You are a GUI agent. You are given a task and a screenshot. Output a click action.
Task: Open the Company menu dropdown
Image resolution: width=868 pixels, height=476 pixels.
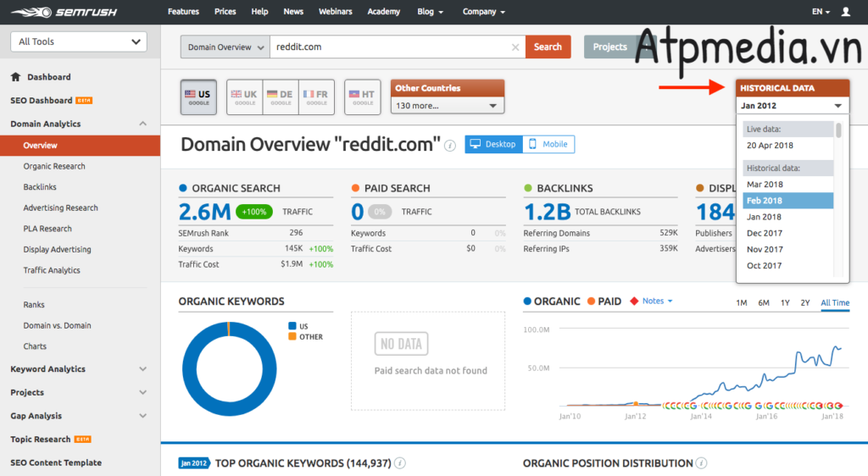pyautogui.click(x=484, y=12)
